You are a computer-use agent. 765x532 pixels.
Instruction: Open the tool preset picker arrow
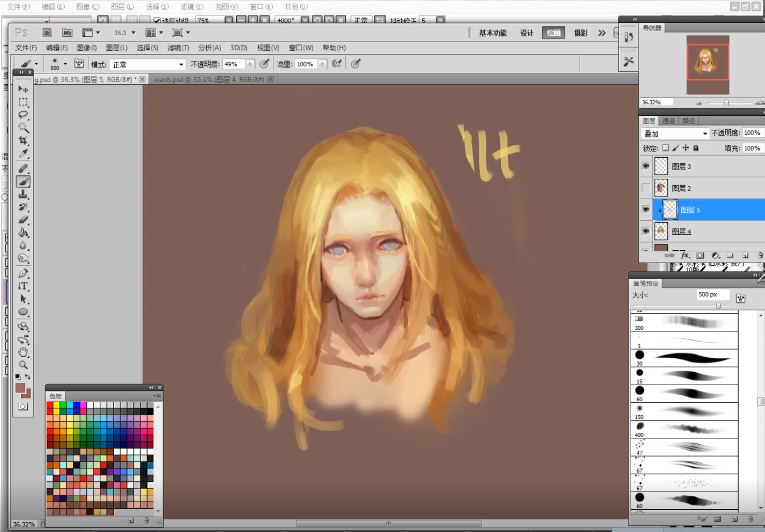pyautogui.click(x=36, y=64)
